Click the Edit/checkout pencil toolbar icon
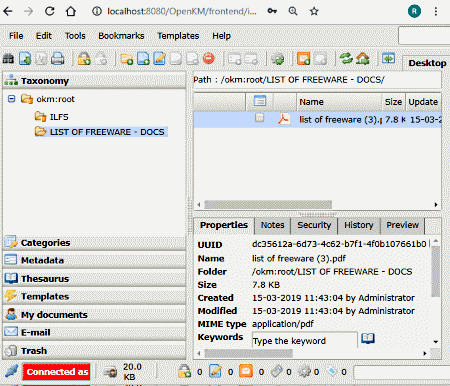 tap(160, 59)
